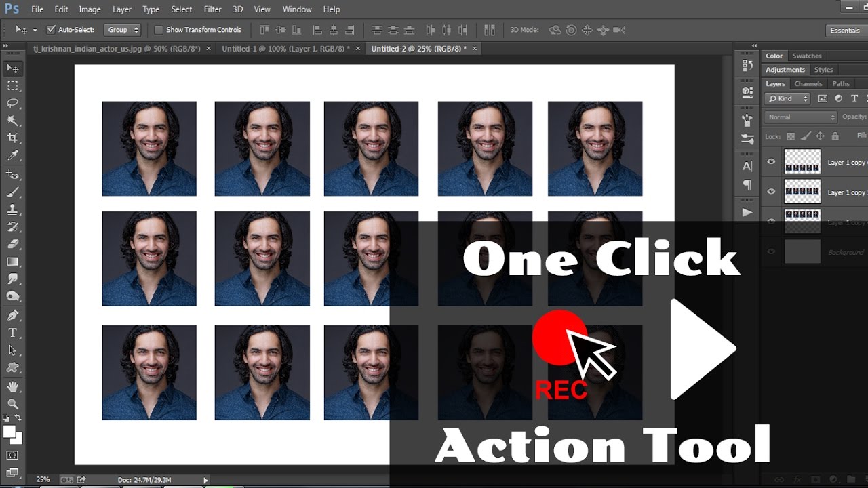This screenshot has width=868, height=488.
Task: Select the Lasso tool
Action: 13,103
